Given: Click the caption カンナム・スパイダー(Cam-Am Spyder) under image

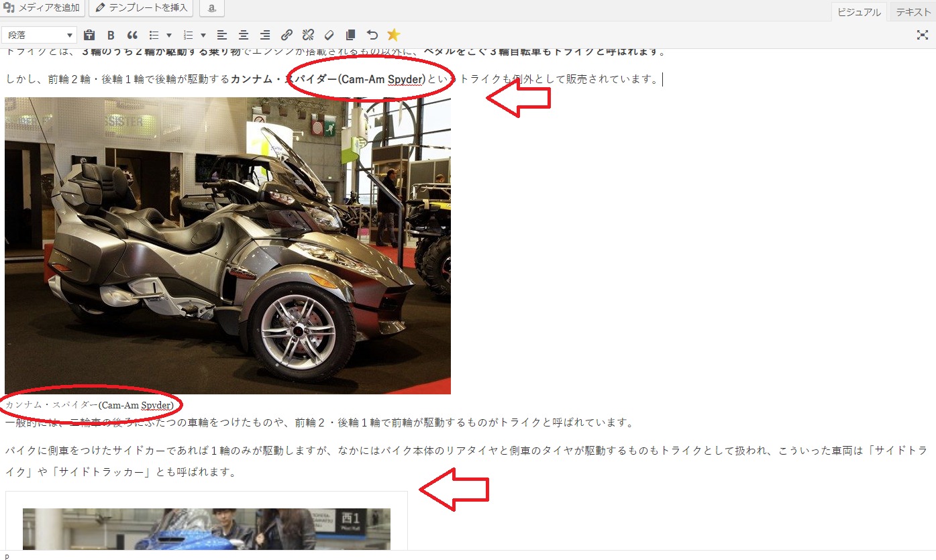Looking at the screenshot, I should point(89,405).
